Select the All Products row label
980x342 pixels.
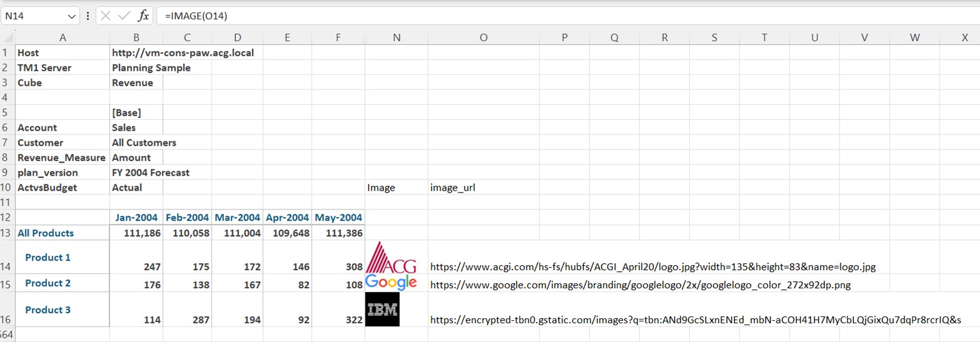pyautogui.click(x=63, y=233)
